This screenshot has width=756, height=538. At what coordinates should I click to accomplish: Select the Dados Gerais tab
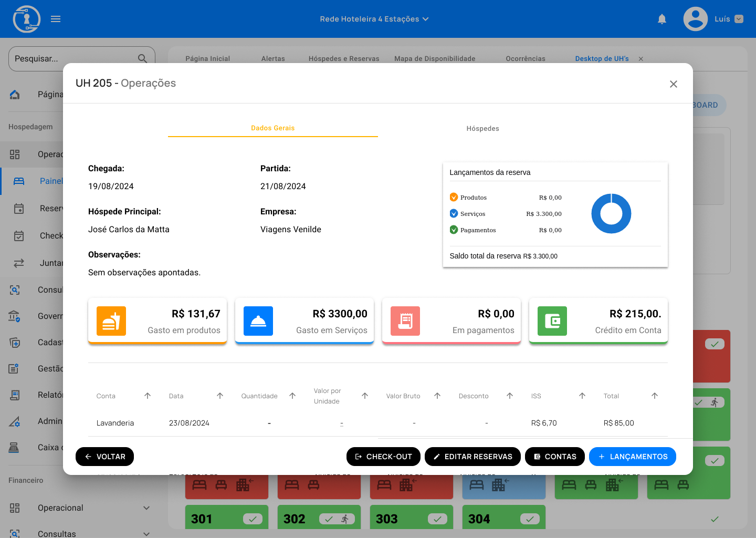(272, 128)
